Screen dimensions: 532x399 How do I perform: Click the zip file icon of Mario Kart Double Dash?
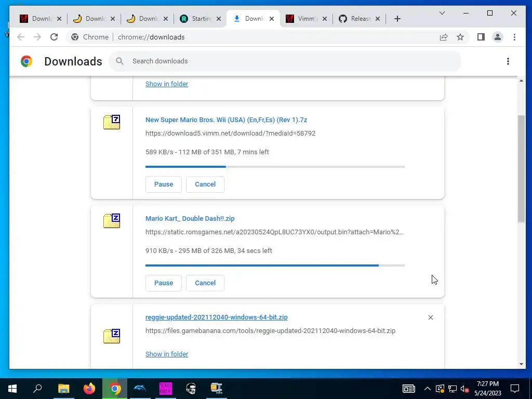(x=112, y=221)
